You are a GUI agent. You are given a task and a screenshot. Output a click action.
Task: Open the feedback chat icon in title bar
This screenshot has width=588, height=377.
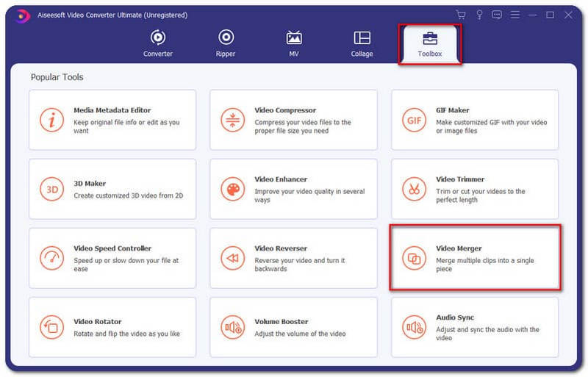(x=497, y=15)
